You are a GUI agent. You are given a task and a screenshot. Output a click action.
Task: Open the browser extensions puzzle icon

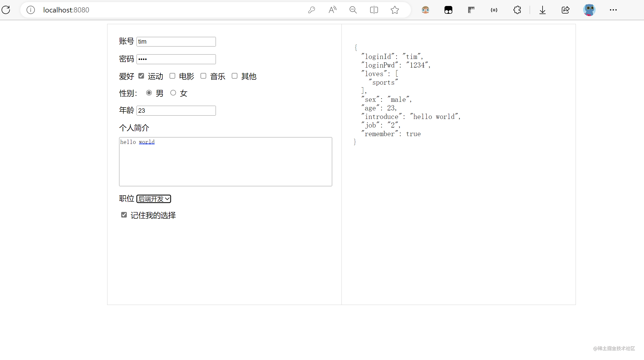click(517, 10)
